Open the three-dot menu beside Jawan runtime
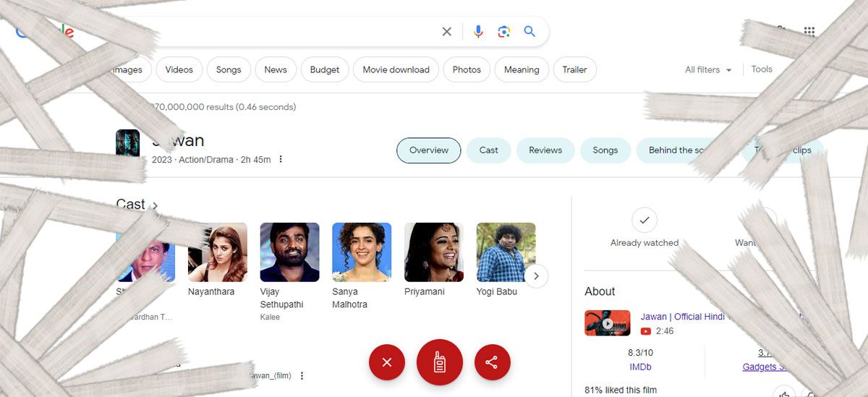Image resolution: width=868 pixels, height=397 pixels. click(x=281, y=159)
